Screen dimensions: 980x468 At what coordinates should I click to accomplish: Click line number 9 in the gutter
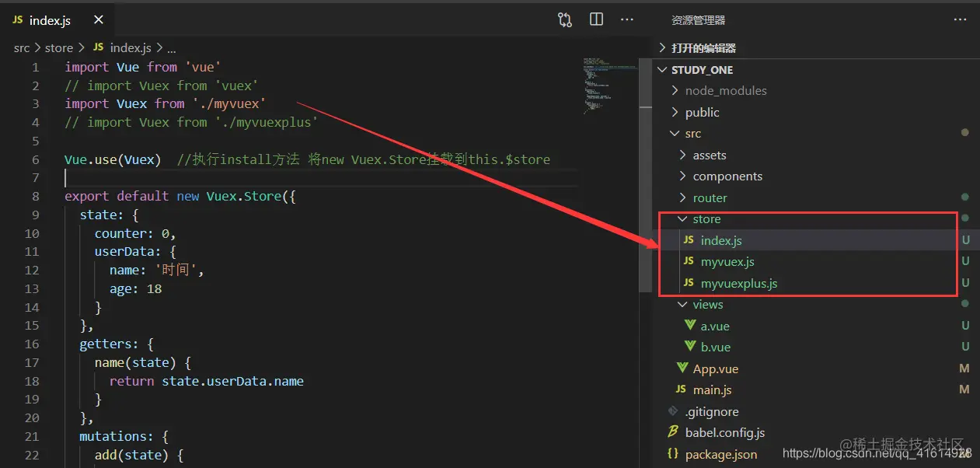click(35, 215)
